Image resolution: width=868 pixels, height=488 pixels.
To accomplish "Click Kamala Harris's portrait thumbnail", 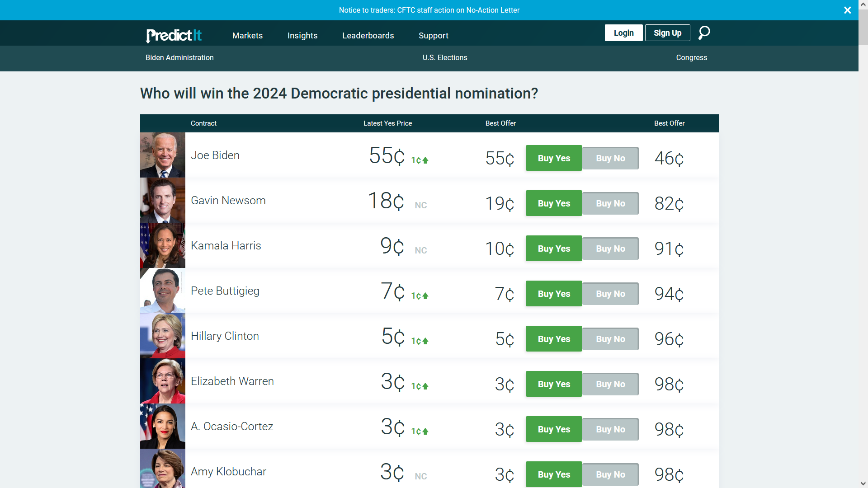I will tap(163, 245).
